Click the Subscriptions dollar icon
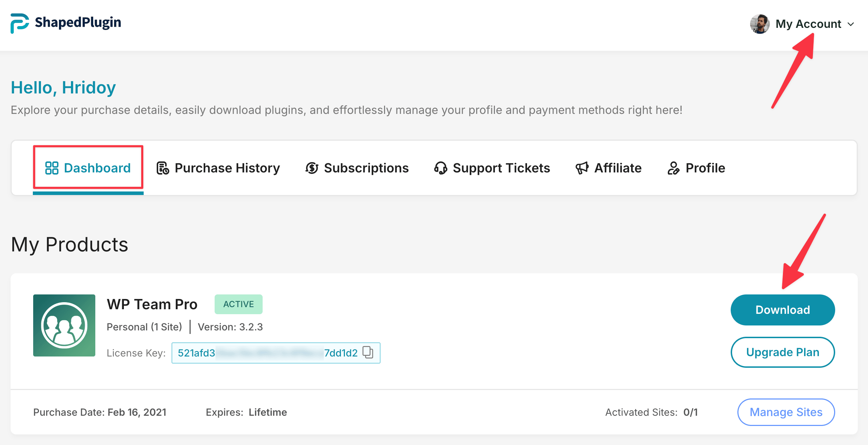Image resolution: width=868 pixels, height=445 pixels. 312,168
